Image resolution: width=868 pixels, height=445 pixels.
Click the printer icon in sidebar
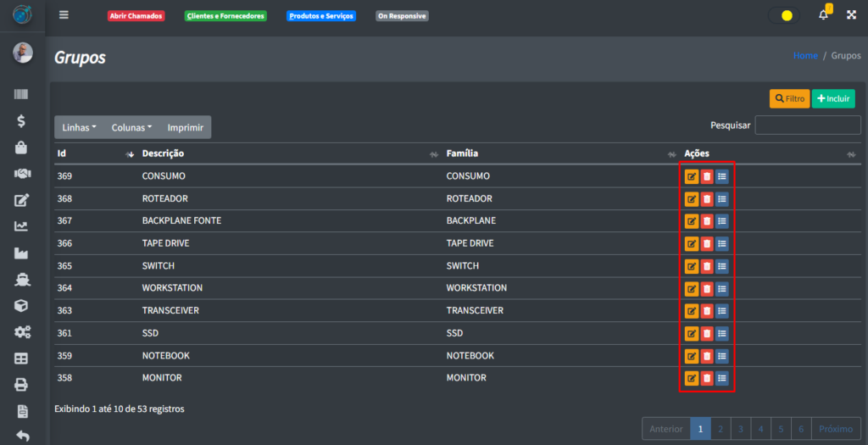pos(22,385)
